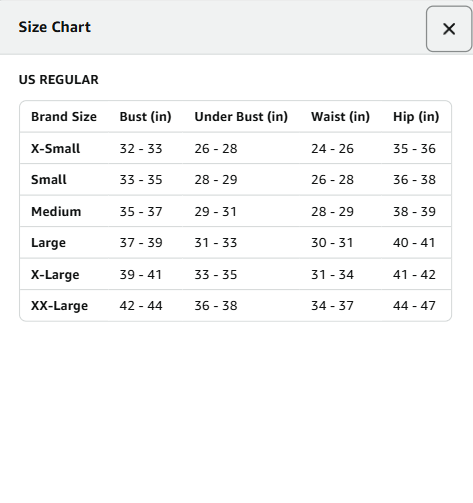Click the Waist (in) column header

tap(340, 117)
